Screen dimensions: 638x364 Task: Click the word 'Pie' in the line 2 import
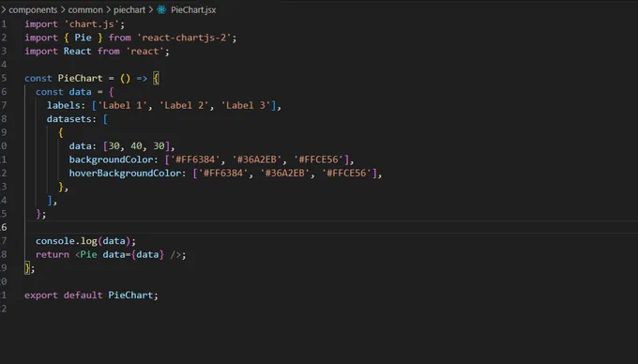click(x=83, y=38)
